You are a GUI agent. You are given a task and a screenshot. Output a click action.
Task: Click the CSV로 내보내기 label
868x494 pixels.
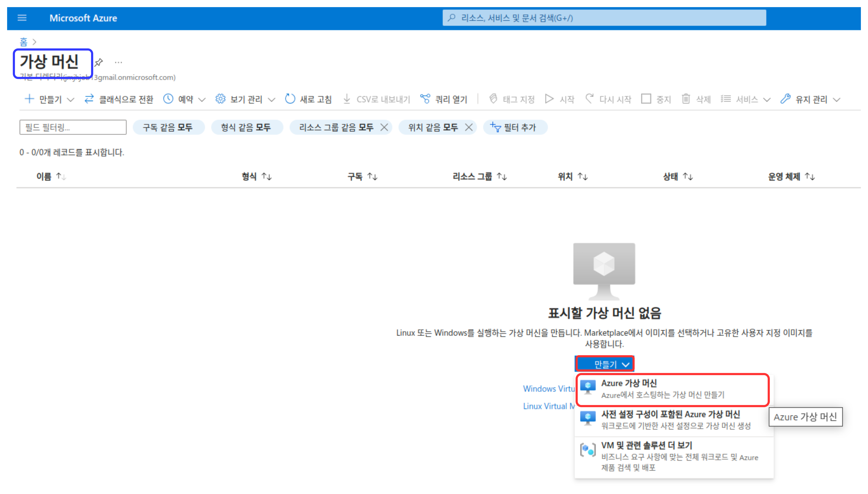click(383, 99)
